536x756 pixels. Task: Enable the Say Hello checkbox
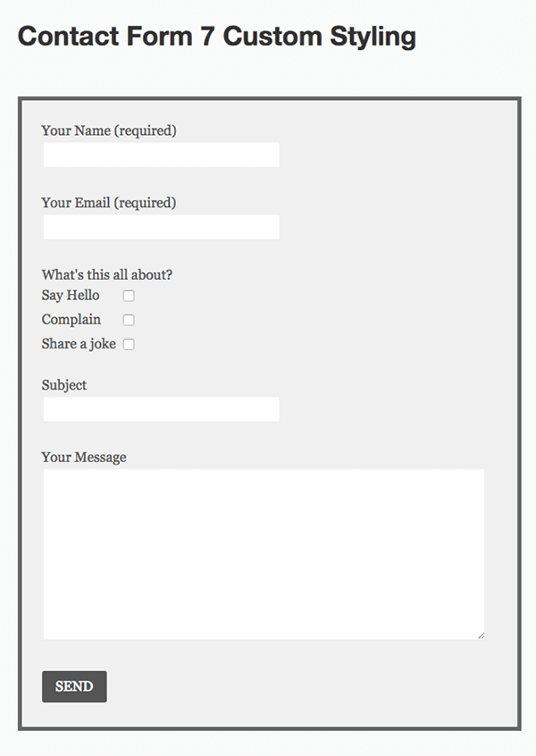[x=129, y=295]
